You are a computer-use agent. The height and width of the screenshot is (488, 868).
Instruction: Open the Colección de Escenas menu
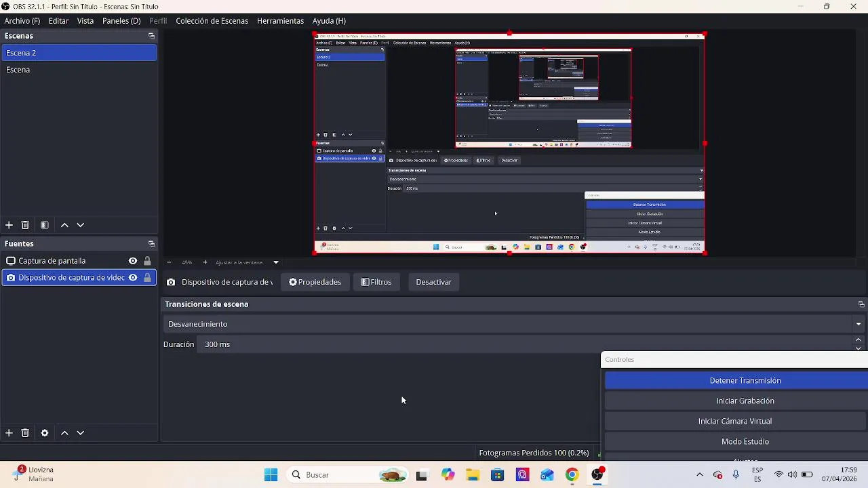click(212, 21)
